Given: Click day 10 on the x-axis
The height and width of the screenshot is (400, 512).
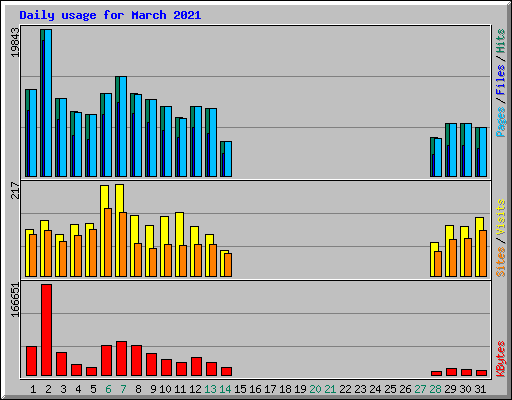Looking at the screenshot, I should click(165, 389).
